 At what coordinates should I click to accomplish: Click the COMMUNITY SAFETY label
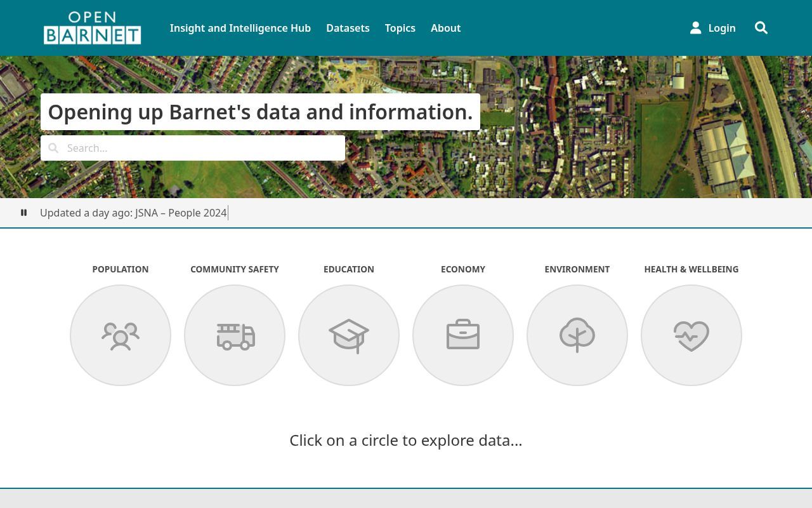click(235, 269)
